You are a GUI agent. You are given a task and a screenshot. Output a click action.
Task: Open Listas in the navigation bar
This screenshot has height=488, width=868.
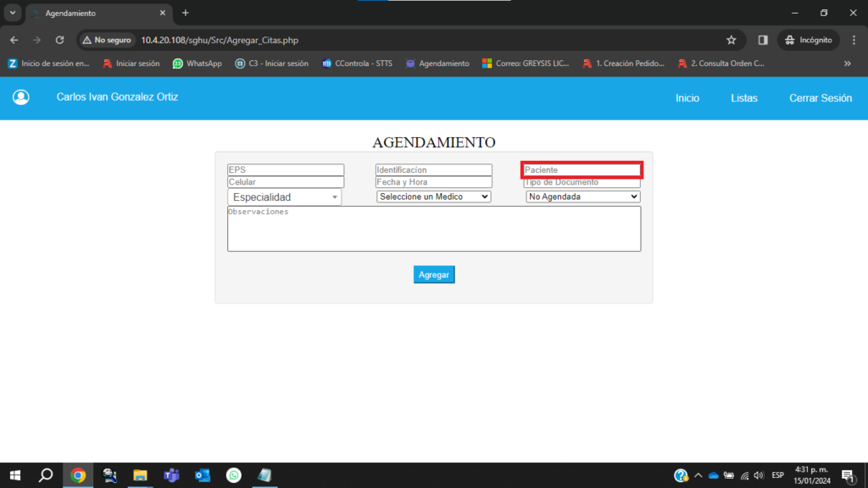tap(743, 98)
